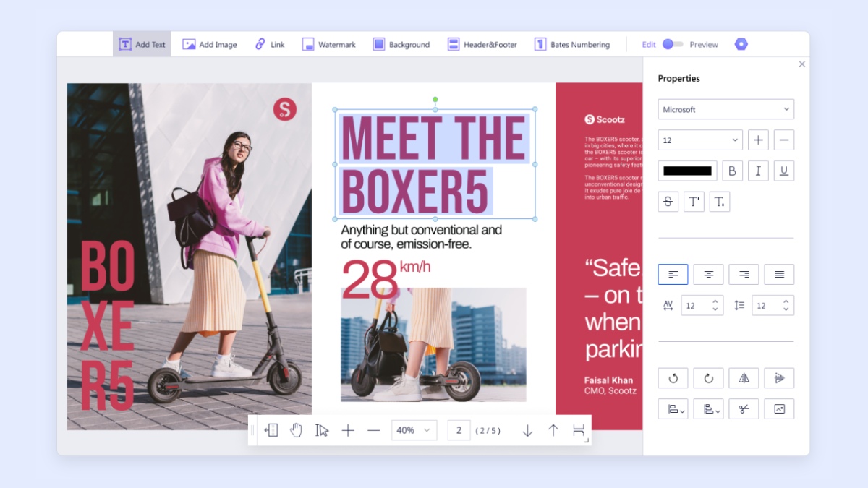
Task: Open the 40% zoom level dropdown
Action: (412, 430)
